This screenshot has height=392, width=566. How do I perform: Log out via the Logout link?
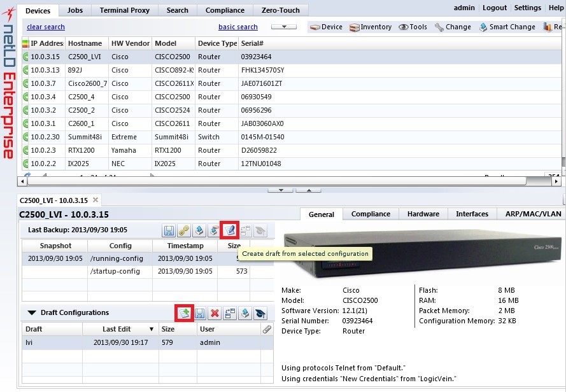[495, 8]
